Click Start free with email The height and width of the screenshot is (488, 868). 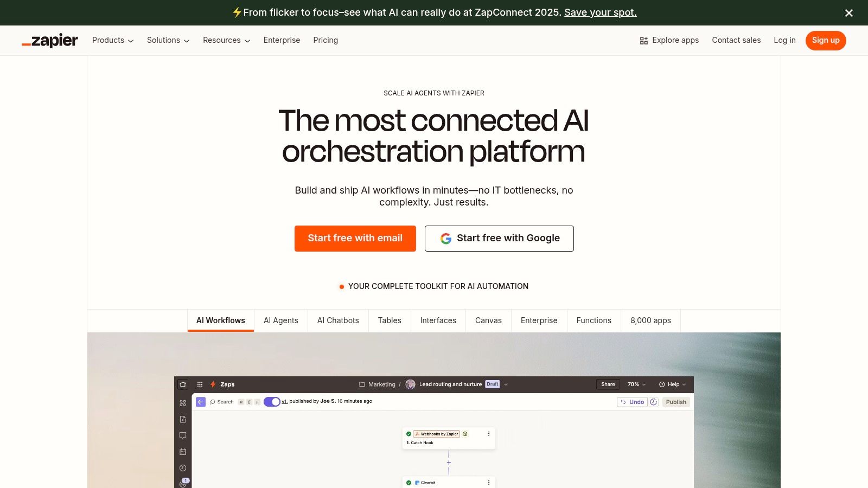click(x=355, y=239)
